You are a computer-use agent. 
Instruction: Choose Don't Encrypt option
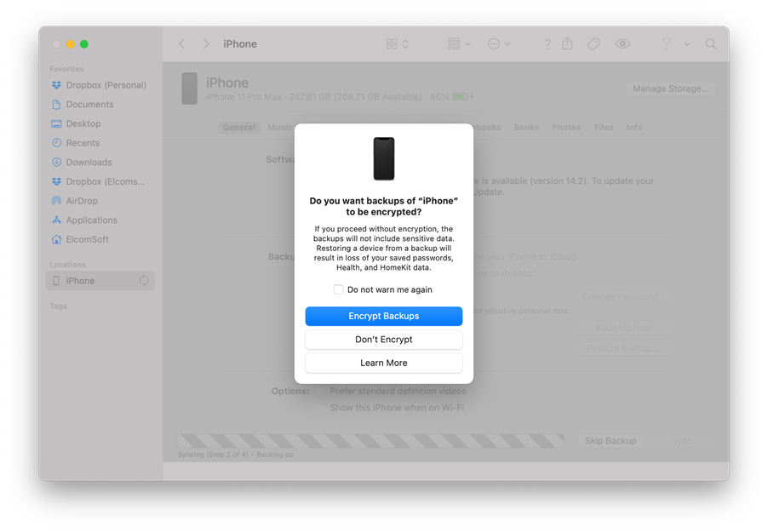click(x=383, y=340)
